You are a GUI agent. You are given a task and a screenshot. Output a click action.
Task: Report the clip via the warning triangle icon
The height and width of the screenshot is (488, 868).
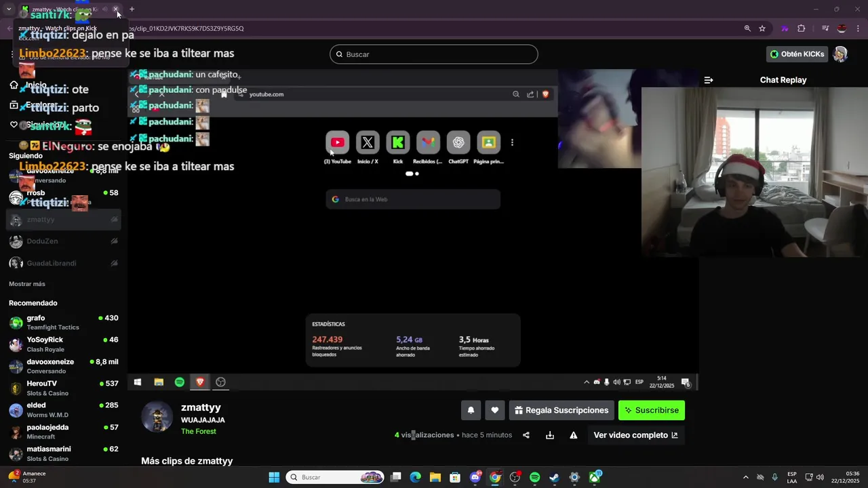574,435
